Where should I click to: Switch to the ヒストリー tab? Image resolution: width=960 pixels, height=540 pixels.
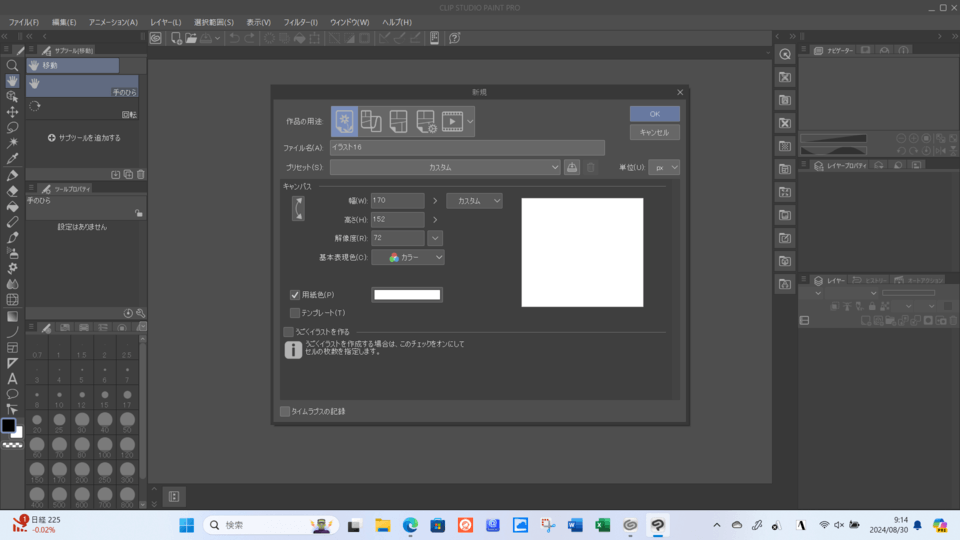tap(869, 280)
